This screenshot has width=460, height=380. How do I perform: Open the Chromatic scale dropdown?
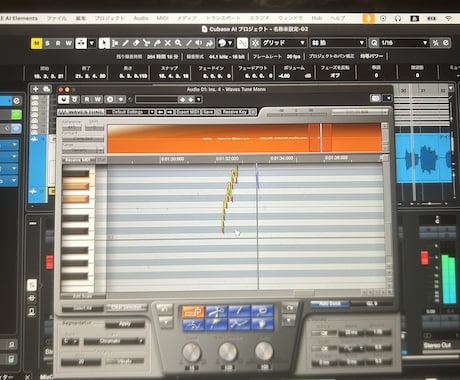pos(114,341)
